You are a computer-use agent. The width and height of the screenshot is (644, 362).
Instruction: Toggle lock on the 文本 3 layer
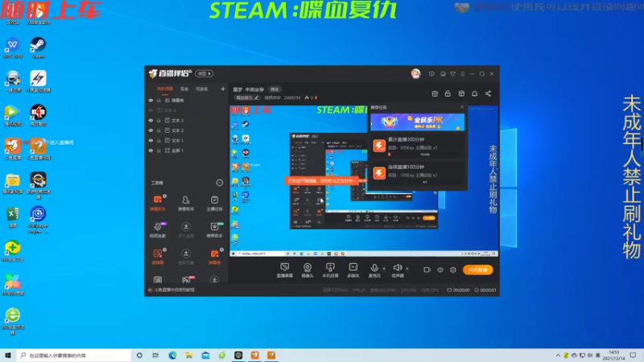point(159,120)
